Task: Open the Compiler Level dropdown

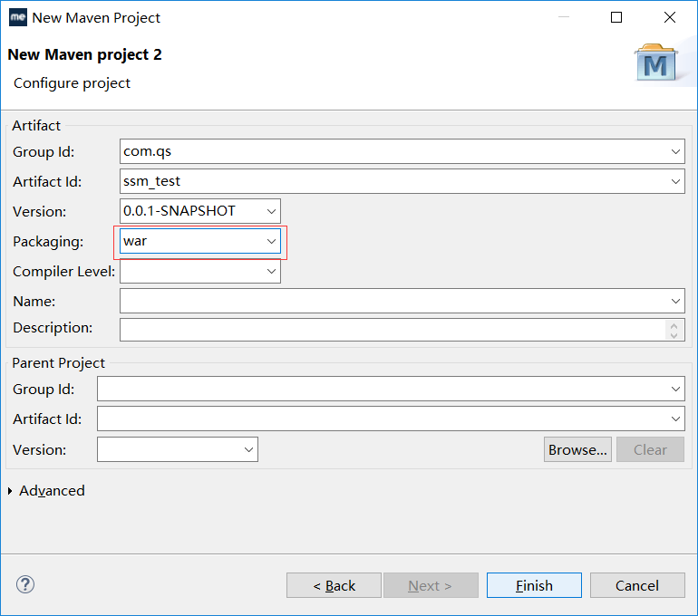Action: pyautogui.click(x=271, y=271)
